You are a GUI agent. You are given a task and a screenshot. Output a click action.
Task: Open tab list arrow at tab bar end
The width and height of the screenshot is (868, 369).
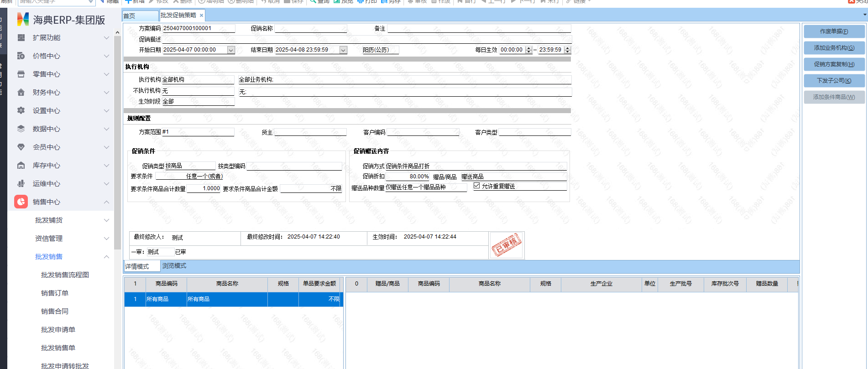click(x=865, y=15)
